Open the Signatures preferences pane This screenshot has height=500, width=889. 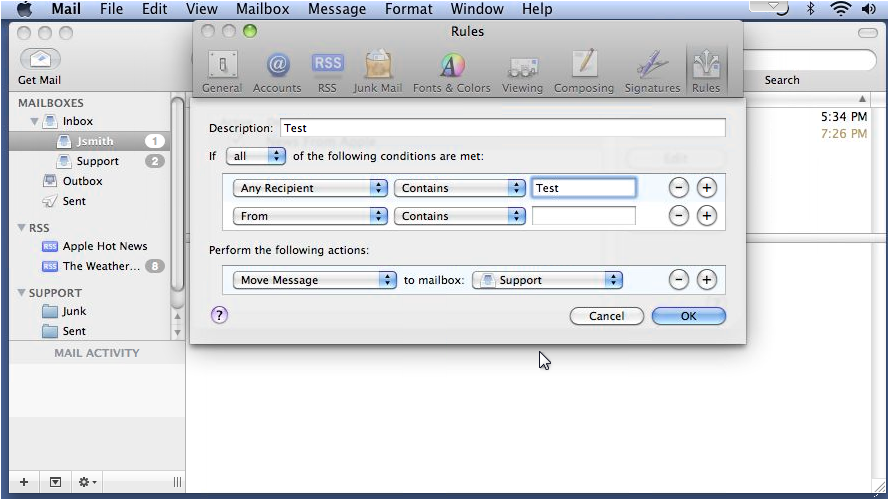652,72
